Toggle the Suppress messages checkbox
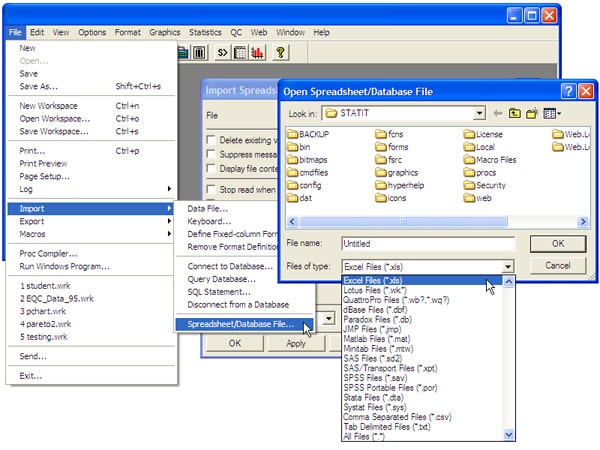600x450 pixels. click(x=211, y=154)
